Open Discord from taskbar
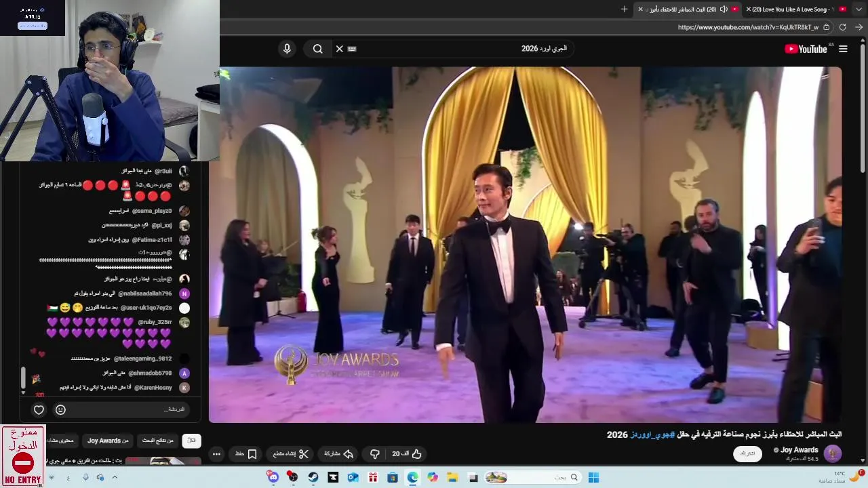The height and width of the screenshot is (488, 868). click(x=273, y=478)
